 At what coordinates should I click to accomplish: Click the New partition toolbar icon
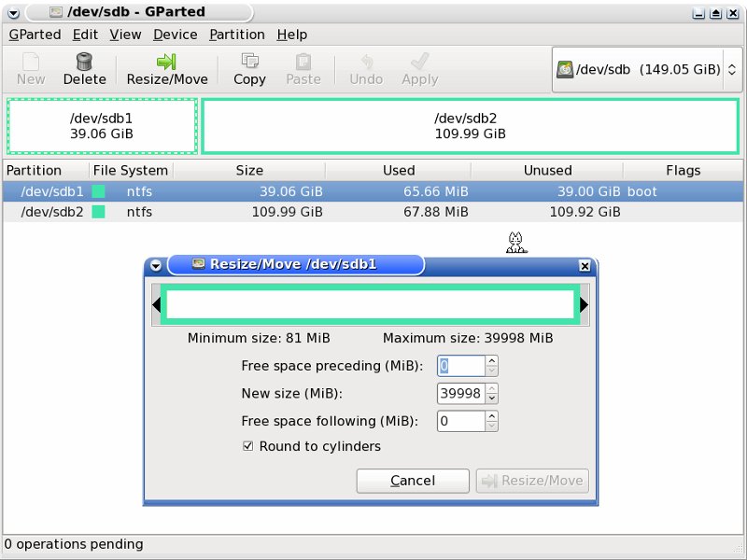tap(31, 62)
